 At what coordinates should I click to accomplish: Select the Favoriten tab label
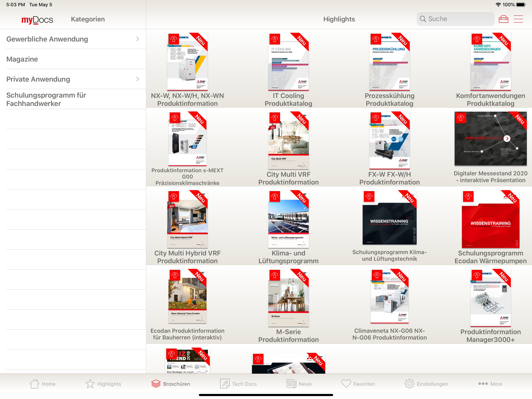coord(364,384)
